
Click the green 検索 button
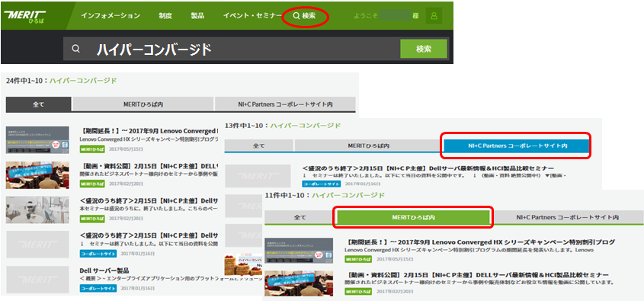pyautogui.click(x=424, y=49)
